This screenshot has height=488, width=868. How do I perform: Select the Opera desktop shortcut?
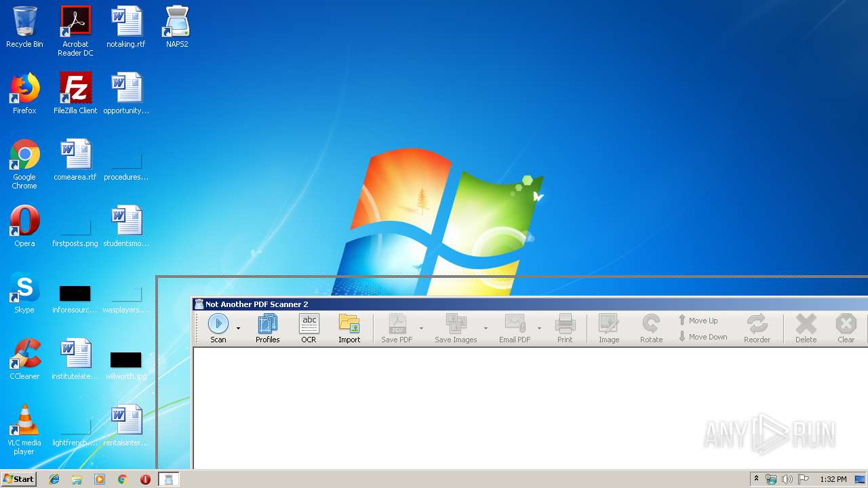click(24, 226)
